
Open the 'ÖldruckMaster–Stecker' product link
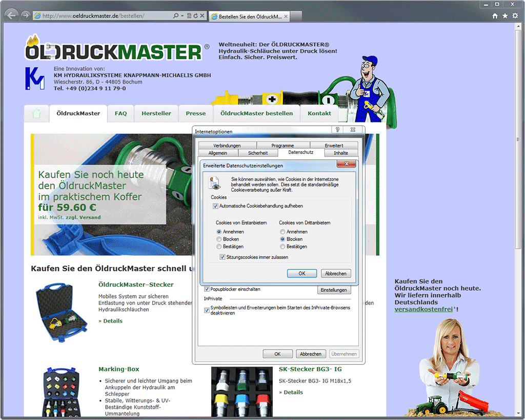[x=136, y=284]
